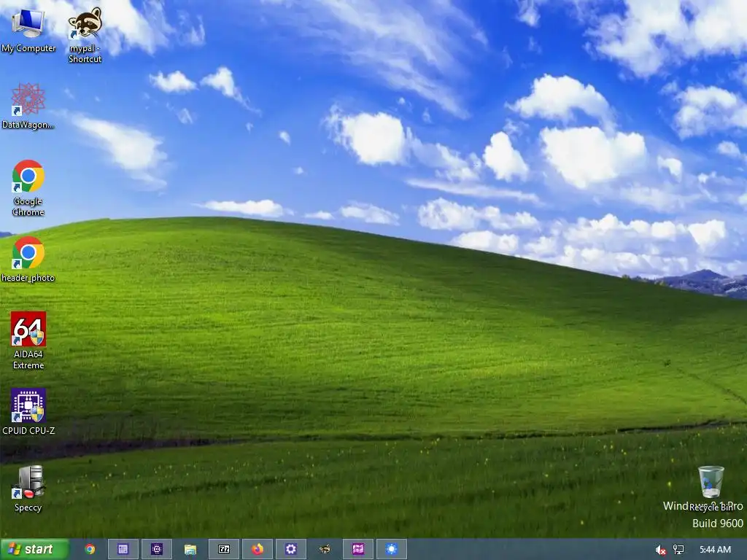
Task: Open the CPUID CPU-Z shortcut
Action: coord(28,412)
